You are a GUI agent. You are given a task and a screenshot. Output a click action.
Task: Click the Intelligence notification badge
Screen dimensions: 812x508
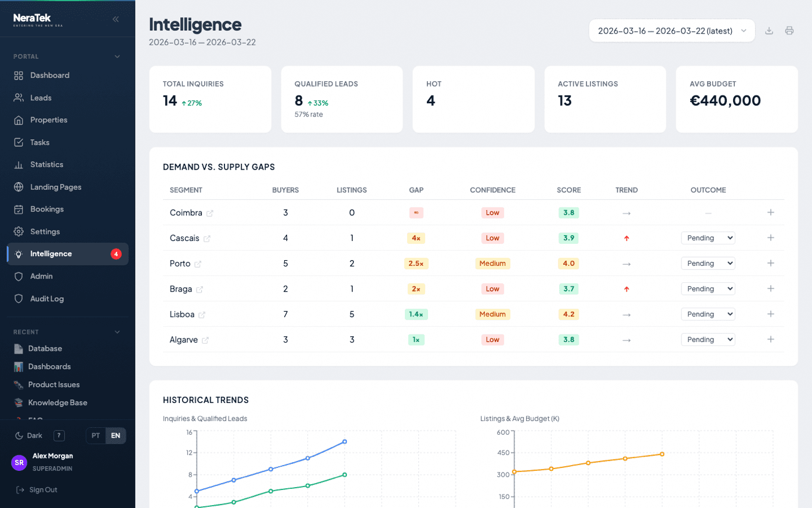115,254
